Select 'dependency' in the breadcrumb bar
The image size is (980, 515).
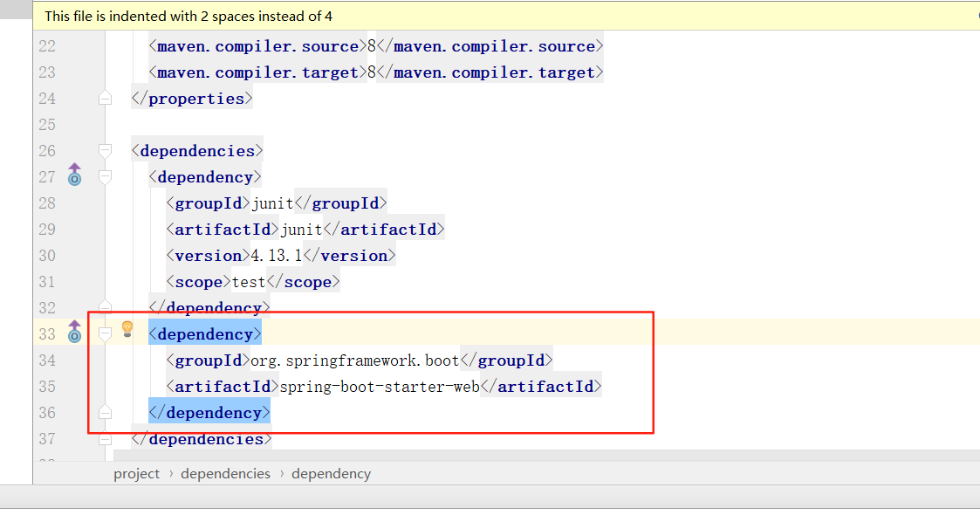pyautogui.click(x=332, y=474)
